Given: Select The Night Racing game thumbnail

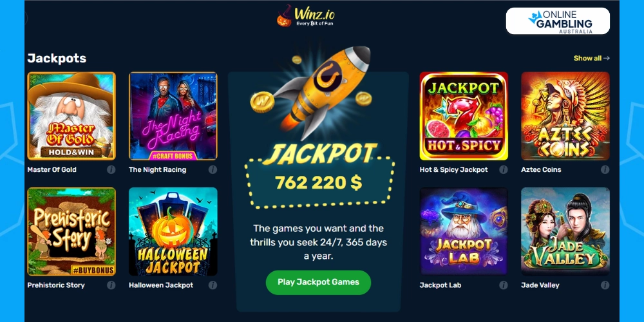Looking at the screenshot, I should coord(173,116).
